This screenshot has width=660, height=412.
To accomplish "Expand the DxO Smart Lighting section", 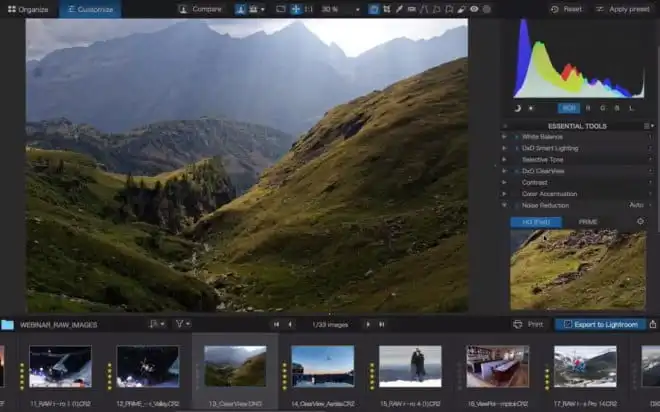I will coord(504,148).
